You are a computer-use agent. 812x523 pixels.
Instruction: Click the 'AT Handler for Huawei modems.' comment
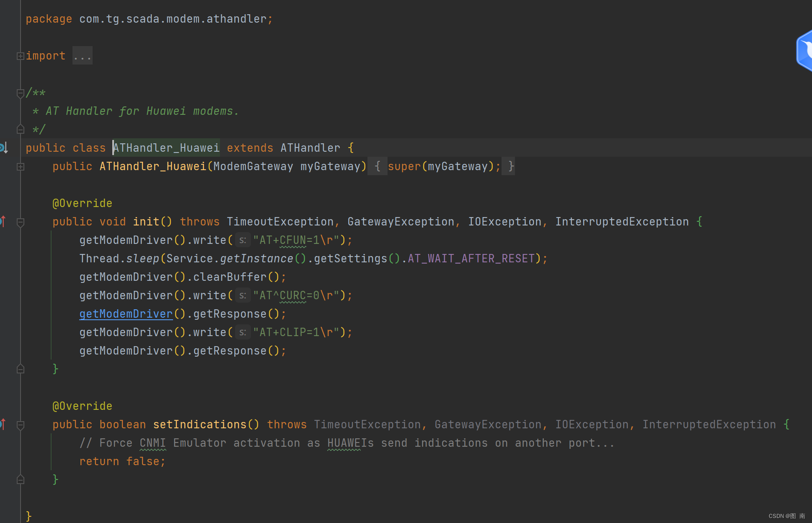[142, 111]
